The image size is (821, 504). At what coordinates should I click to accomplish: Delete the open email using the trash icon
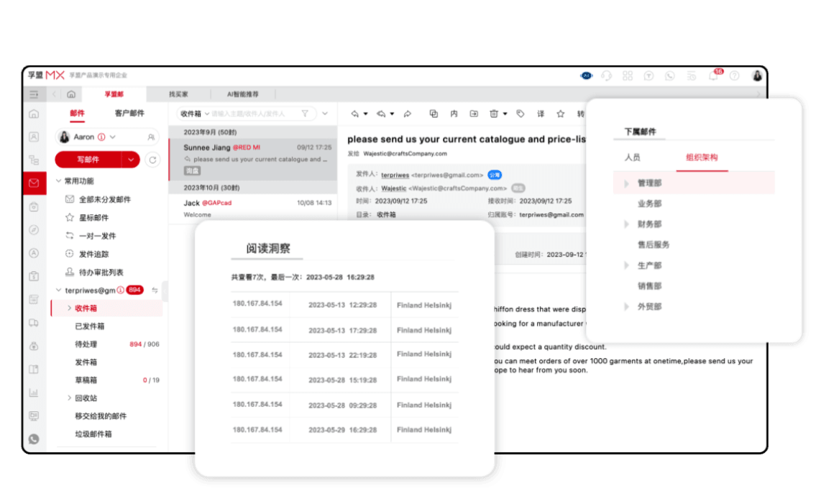point(494,114)
